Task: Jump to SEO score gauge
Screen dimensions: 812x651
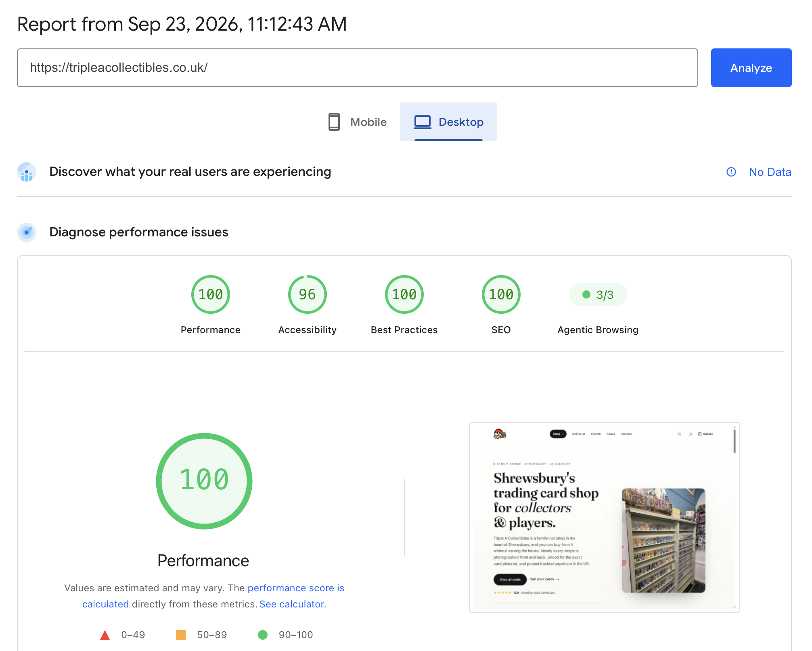Action: point(501,294)
